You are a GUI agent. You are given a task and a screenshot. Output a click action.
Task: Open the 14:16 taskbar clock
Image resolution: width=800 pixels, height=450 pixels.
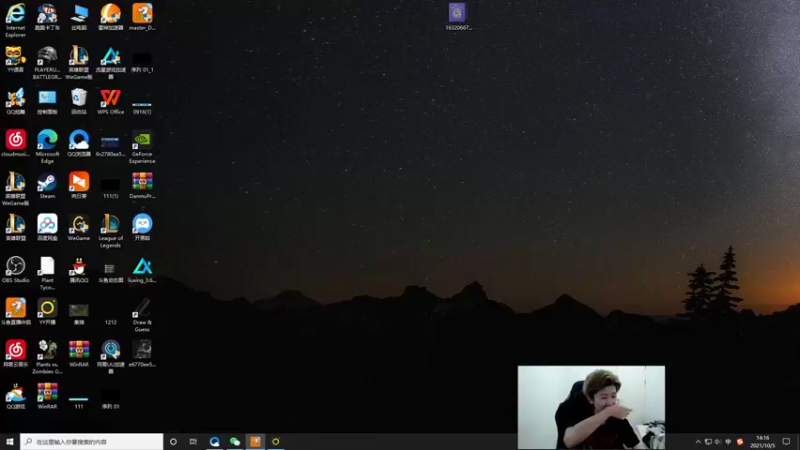click(762, 442)
